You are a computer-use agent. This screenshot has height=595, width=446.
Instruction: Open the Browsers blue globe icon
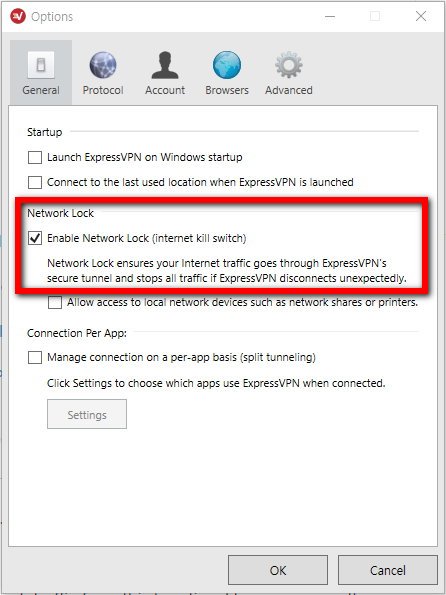tap(227, 65)
